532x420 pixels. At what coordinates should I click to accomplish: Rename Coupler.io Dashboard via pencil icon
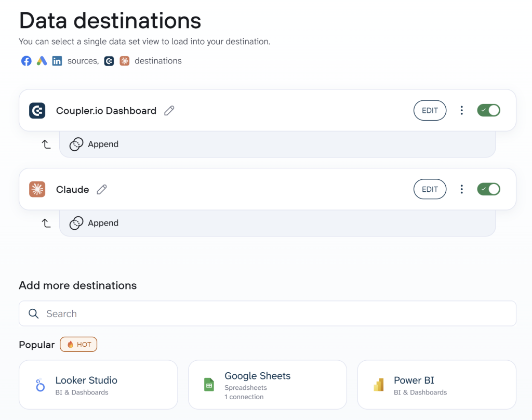pyautogui.click(x=169, y=111)
